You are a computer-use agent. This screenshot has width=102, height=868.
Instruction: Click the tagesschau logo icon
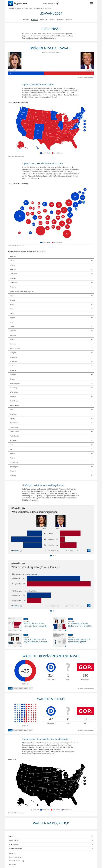[10, 3]
